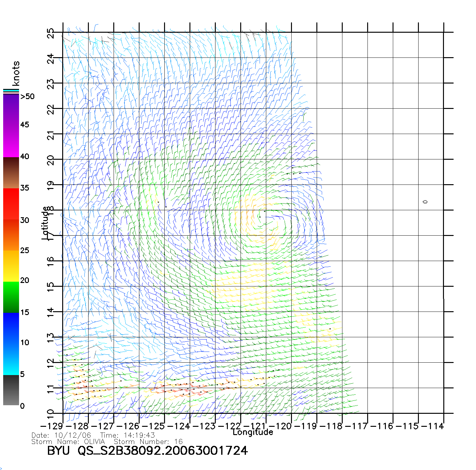Click the 'Date: 10/12/06' text
The height and width of the screenshot is (470, 476).
(61, 435)
